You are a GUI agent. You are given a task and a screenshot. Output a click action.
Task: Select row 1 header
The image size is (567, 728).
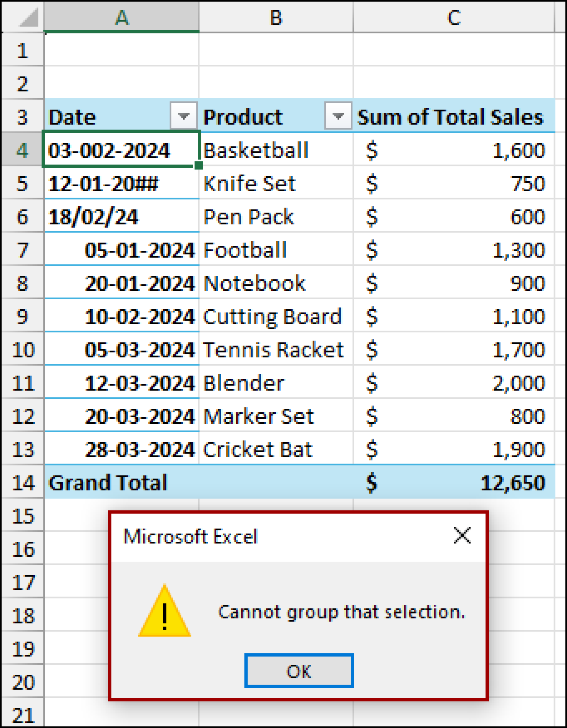pyautogui.click(x=23, y=50)
